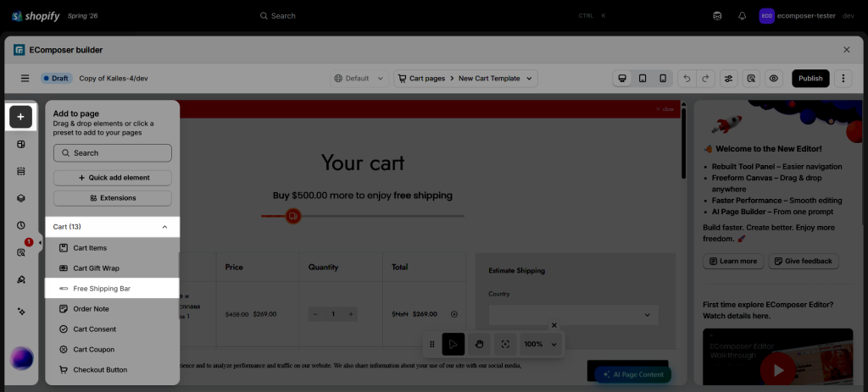Click Quick add element button

[113, 178]
